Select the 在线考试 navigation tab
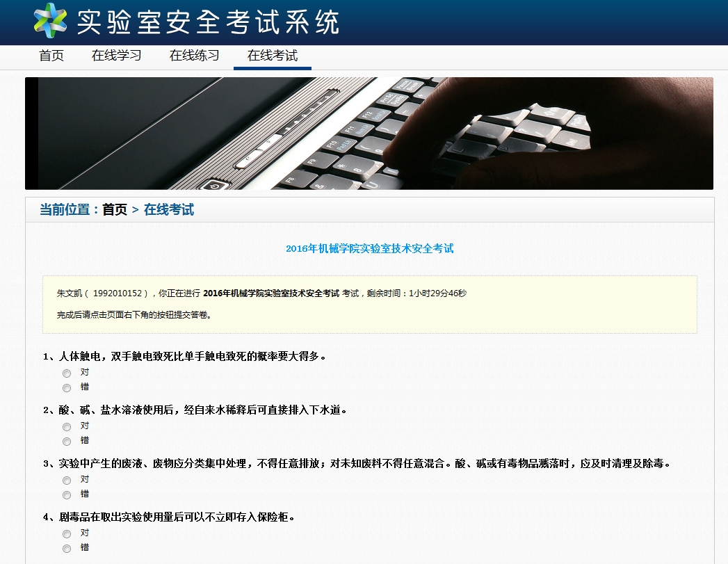The height and width of the screenshot is (564, 728). tap(273, 56)
